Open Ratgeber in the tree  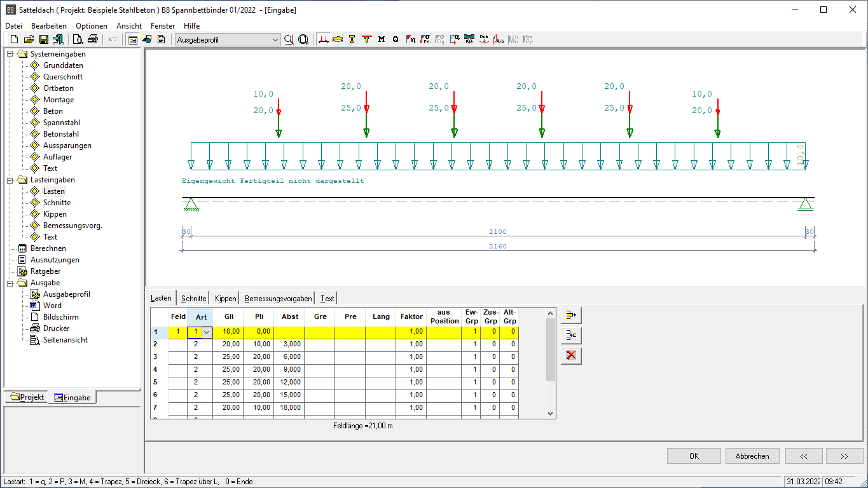46,271
